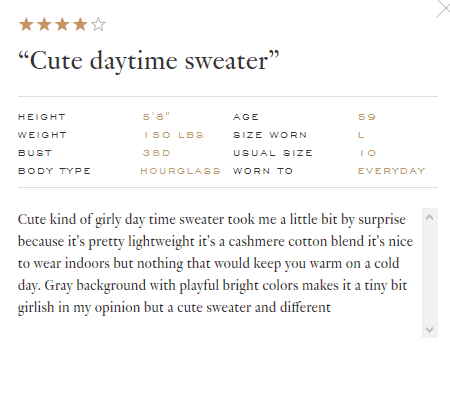
Task: Select the HEIGHT label
Action: 42,117
